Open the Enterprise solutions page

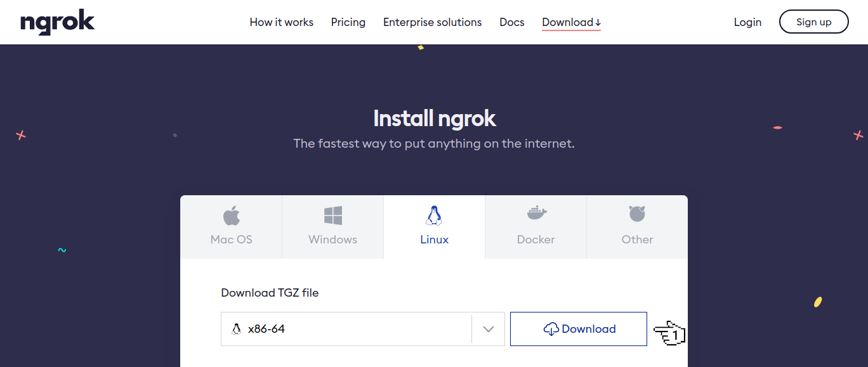[x=432, y=22]
